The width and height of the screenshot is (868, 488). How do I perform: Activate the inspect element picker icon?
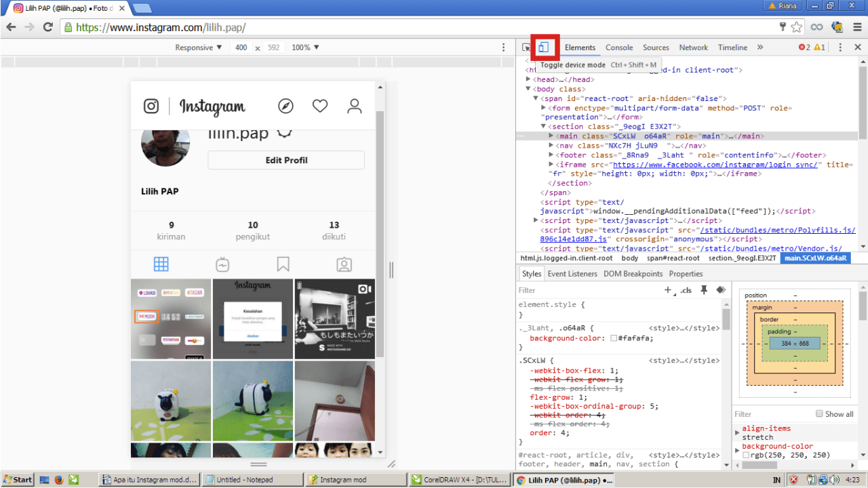click(x=527, y=47)
